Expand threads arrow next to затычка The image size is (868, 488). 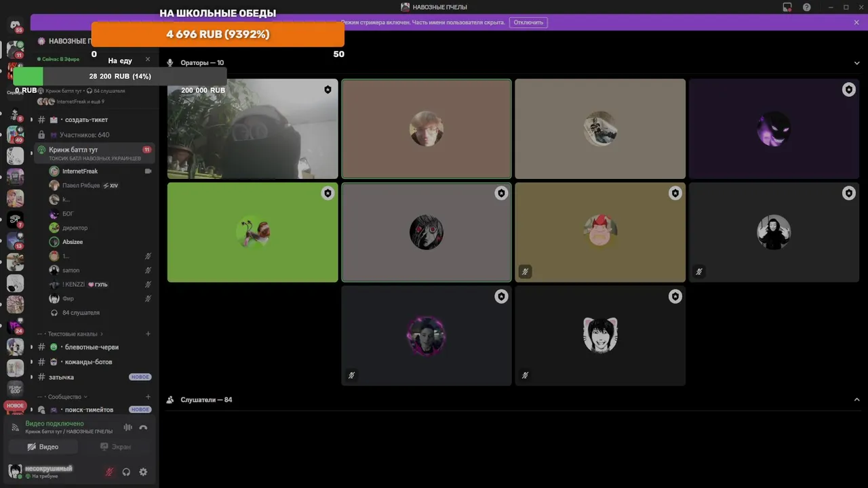coord(31,377)
